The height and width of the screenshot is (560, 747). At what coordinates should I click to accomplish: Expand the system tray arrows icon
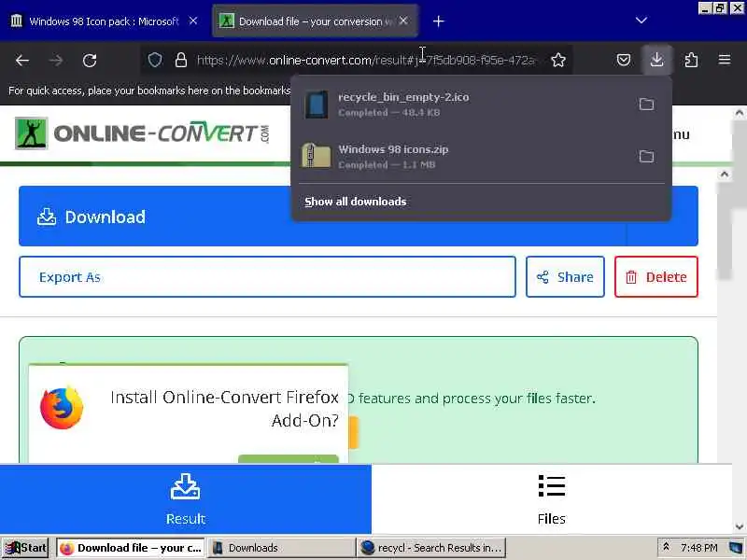[x=666, y=547]
